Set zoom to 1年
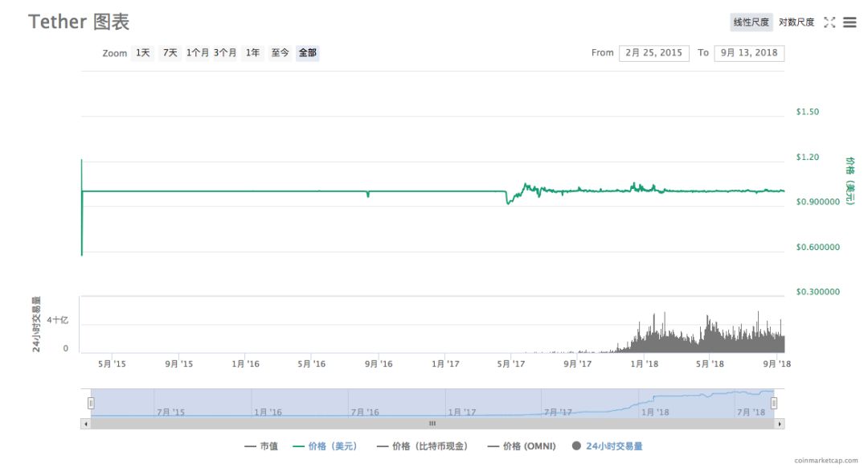This screenshot has width=868, height=468. point(252,52)
